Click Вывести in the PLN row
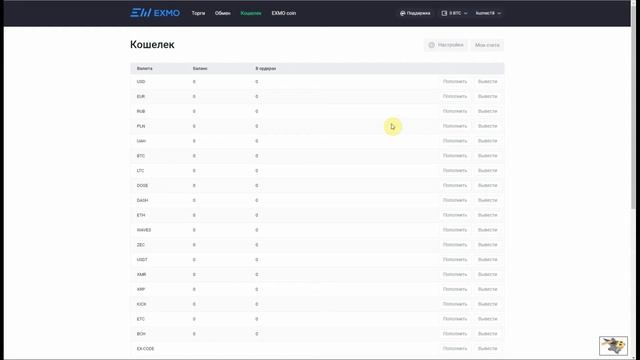The image size is (640, 360). click(487, 126)
